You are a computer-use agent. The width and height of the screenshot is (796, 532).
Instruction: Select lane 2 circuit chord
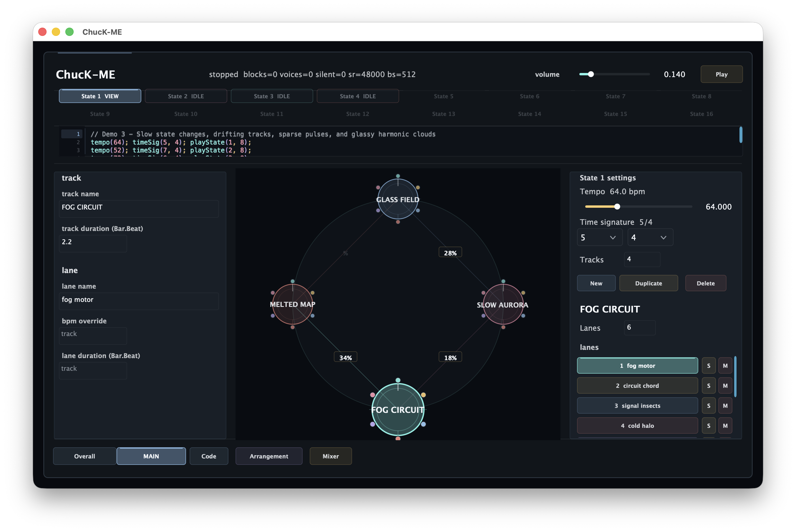pos(637,386)
